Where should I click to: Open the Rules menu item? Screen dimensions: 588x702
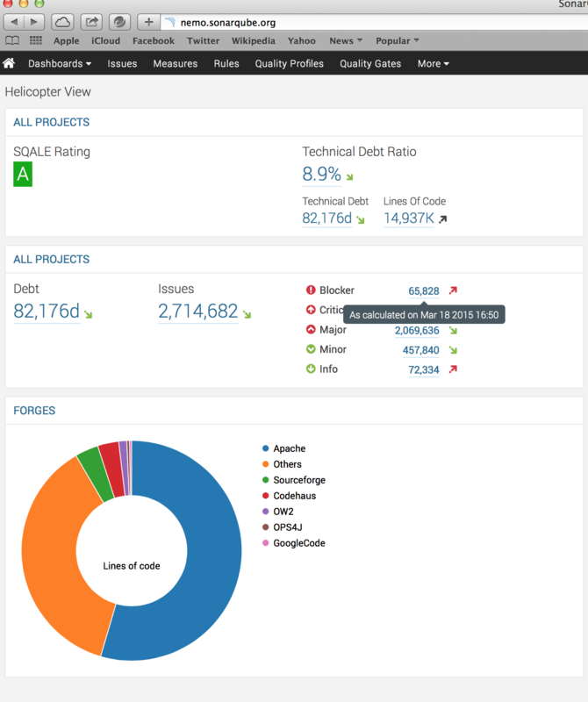[226, 63]
